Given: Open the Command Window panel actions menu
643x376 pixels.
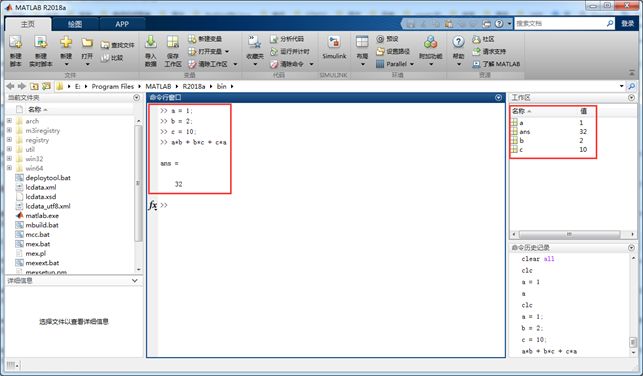Looking at the screenshot, I should tap(498, 98).
